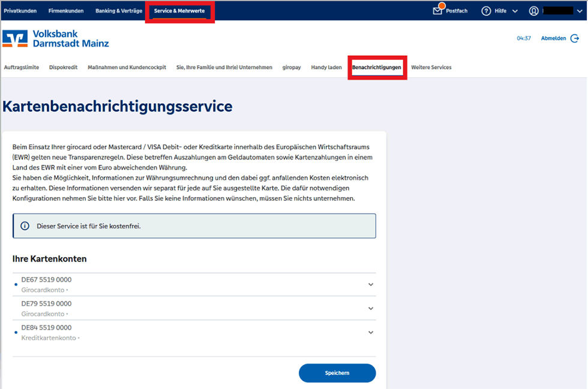
Task: Switch to the giropay tab
Action: (292, 68)
